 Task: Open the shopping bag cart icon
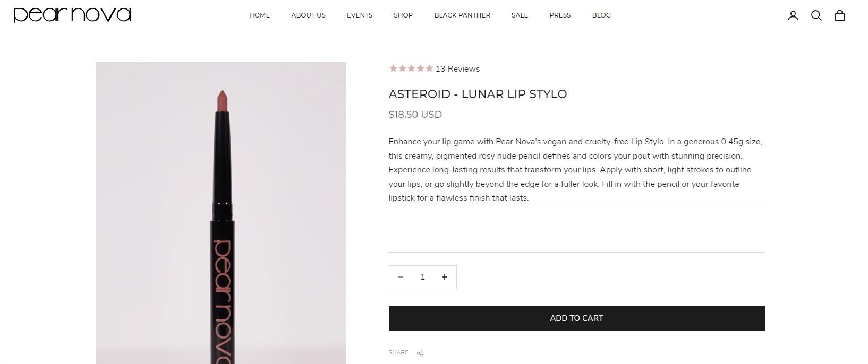click(839, 15)
